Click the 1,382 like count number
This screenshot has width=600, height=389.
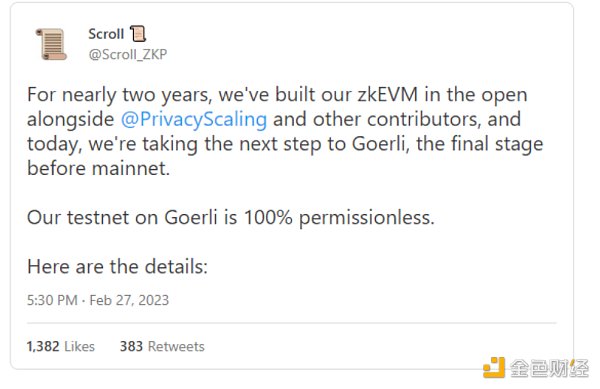click(43, 347)
